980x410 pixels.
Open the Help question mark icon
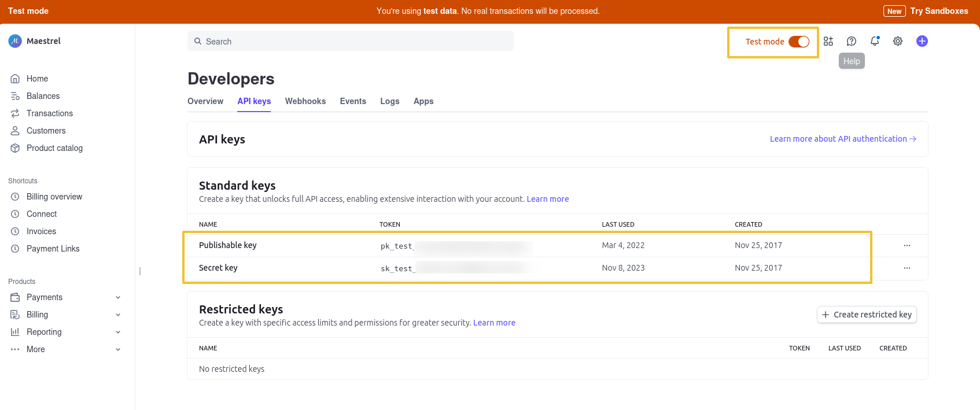(852, 41)
